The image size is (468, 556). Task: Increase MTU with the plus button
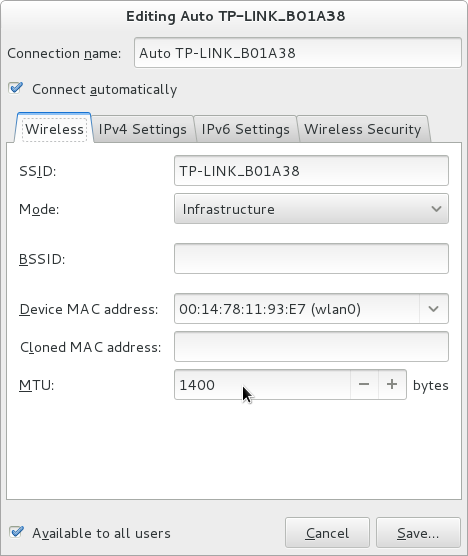click(392, 384)
